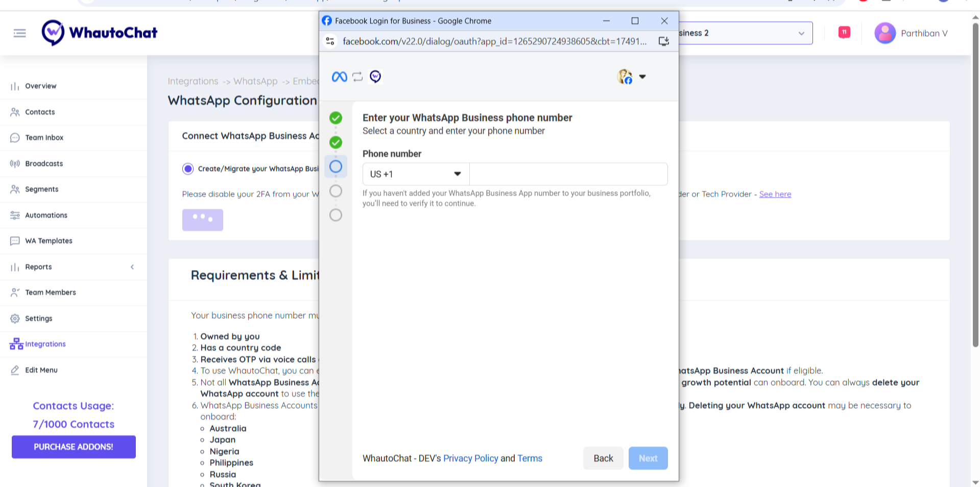980x487 pixels.
Task: Click the WA Templates message icon
Action: [15, 241]
